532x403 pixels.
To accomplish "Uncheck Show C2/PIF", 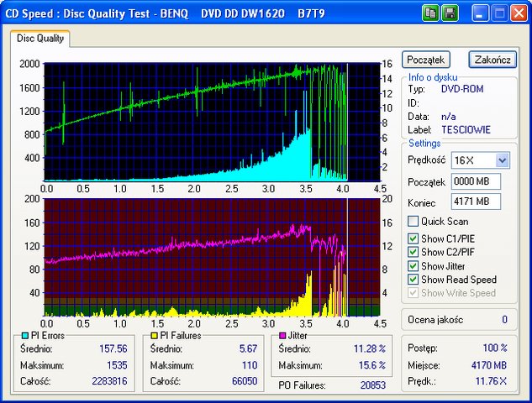I will click(413, 252).
